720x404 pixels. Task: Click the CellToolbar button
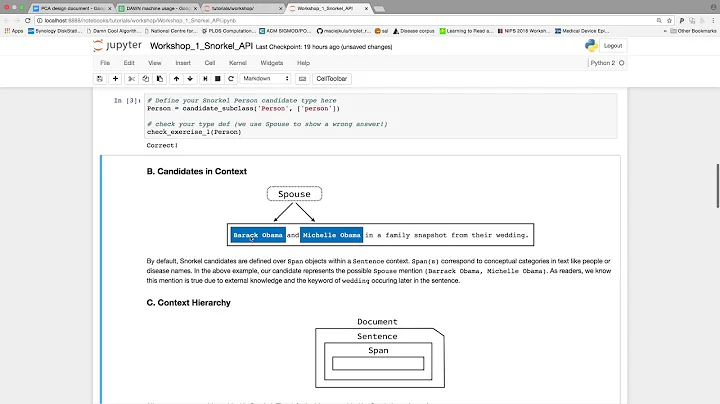click(x=332, y=79)
